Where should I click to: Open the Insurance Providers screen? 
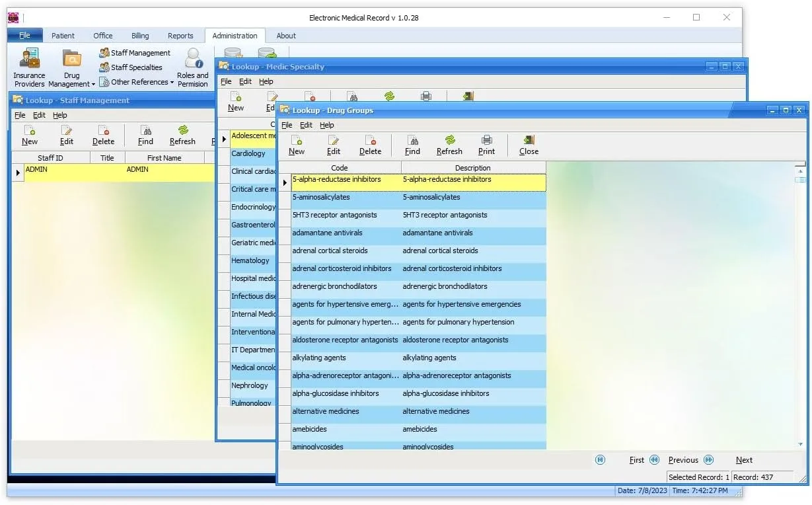tap(28, 66)
